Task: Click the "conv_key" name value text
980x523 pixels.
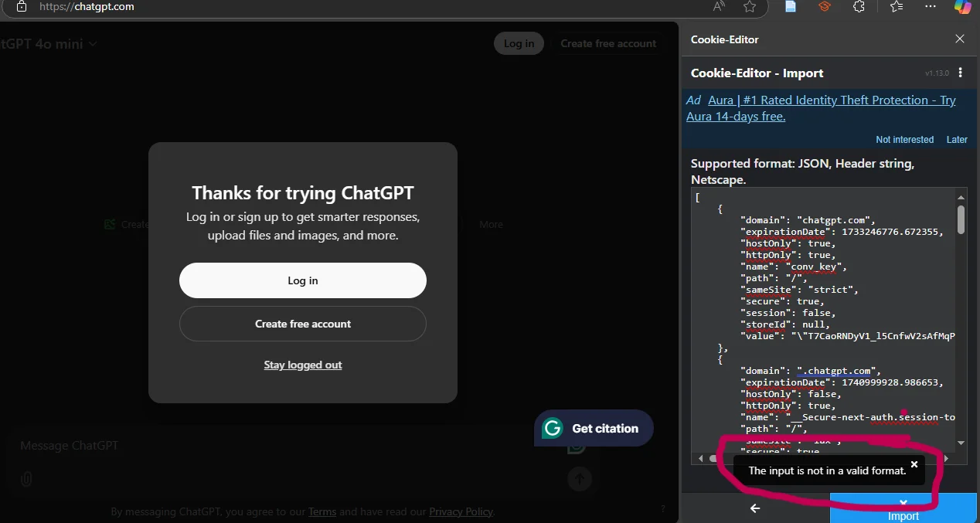Action: [816, 267]
